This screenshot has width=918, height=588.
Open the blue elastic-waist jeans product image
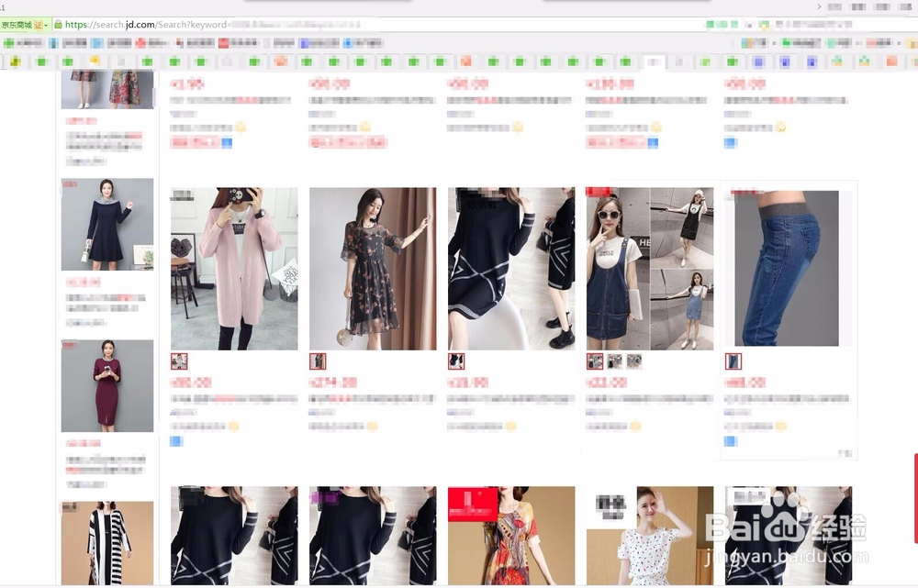click(x=787, y=269)
